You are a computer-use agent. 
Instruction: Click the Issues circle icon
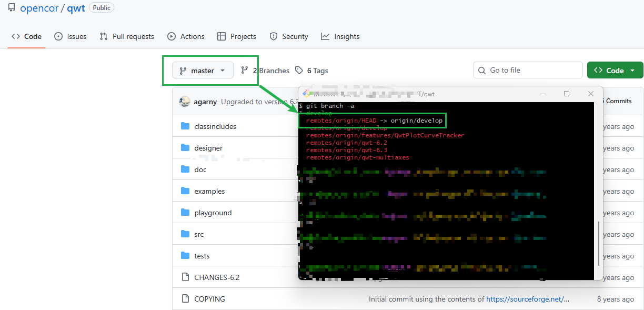58,36
